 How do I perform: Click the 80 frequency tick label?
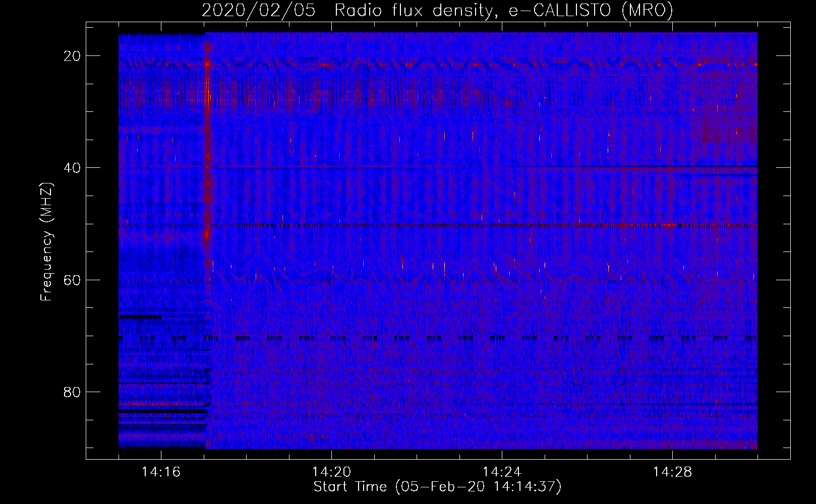click(72, 392)
